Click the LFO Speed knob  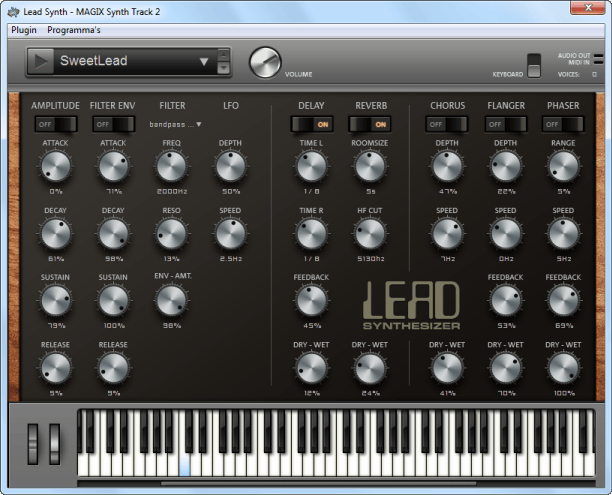point(230,233)
